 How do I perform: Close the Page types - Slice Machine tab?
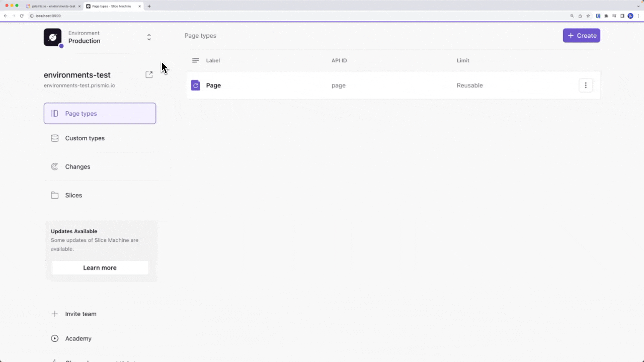140,6
